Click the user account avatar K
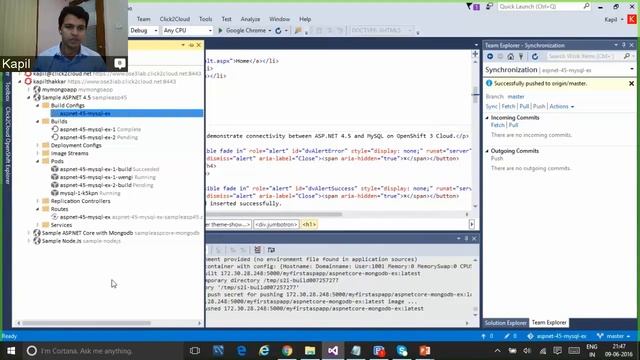 (x=632, y=19)
